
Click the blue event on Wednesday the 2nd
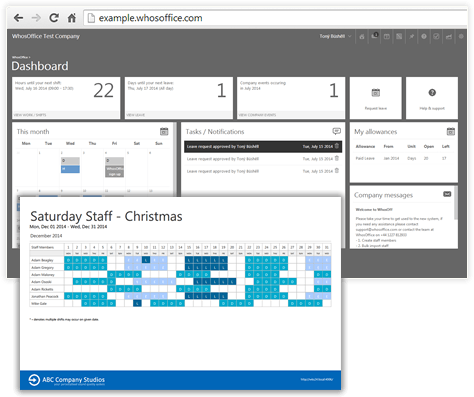click(x=70, y=169)
